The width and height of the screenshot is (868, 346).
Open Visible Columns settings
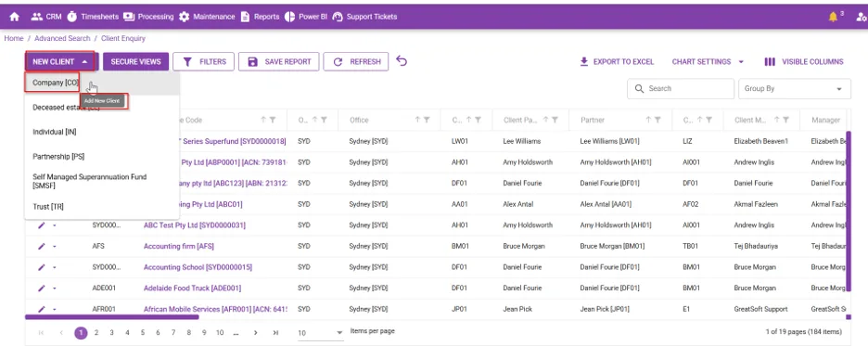click(x=804, y=62)
